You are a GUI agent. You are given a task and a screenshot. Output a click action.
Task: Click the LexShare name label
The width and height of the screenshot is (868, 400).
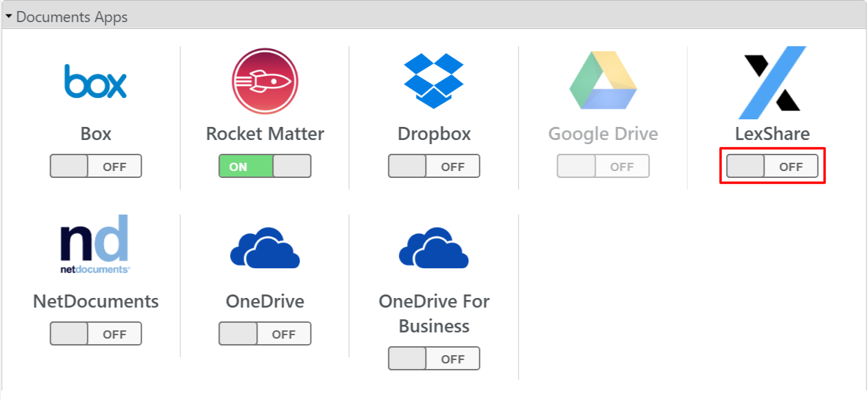pos(772,133)
